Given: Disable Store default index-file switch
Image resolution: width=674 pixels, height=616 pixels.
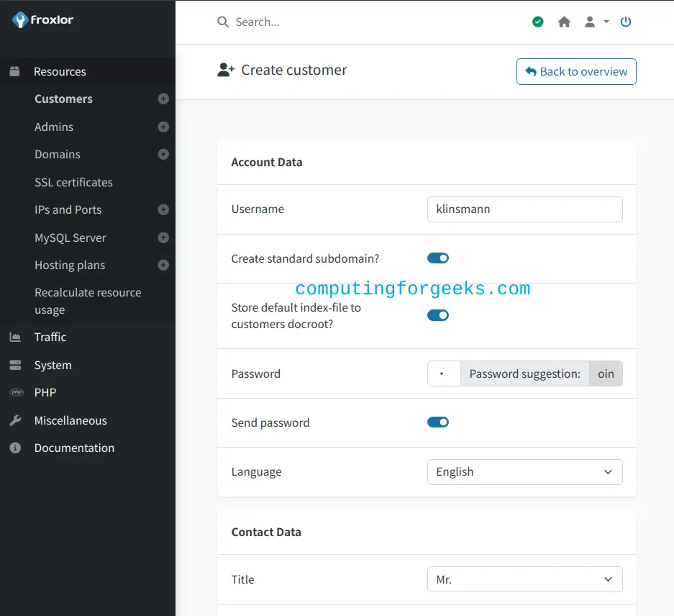Looking at the screenshot, I should (x=437, y=315).
